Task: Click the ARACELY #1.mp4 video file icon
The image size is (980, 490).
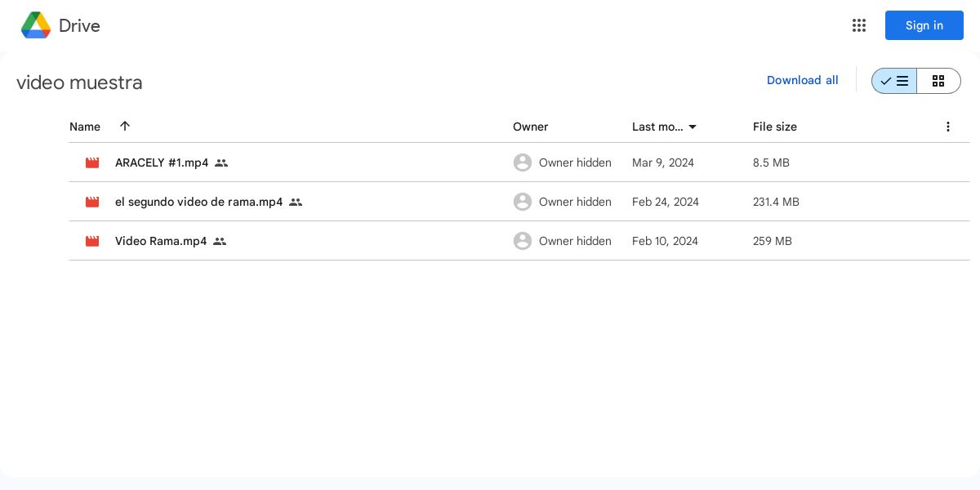Action: 92,163
